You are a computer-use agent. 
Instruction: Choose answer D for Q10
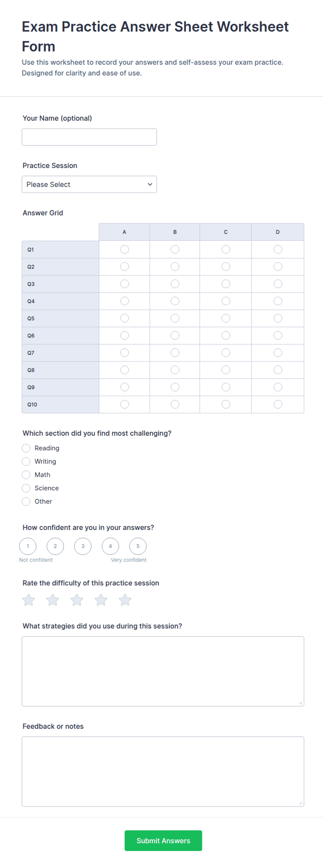click(x=278, y=404)
